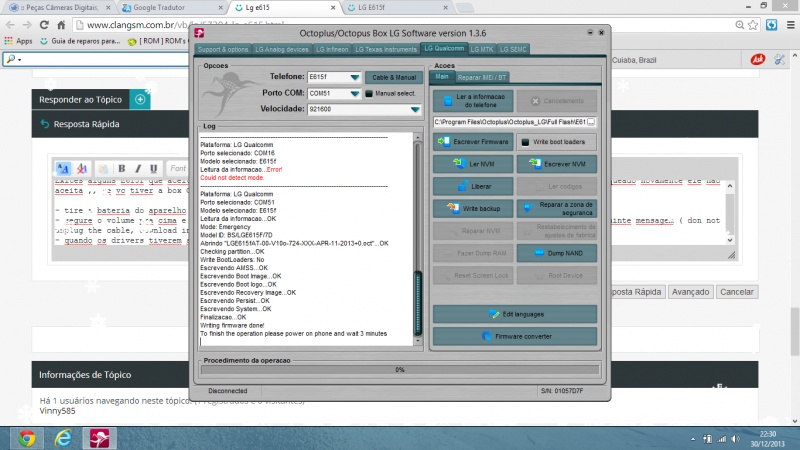This screenshot has width=800, height=450.
Task: Click Responder ao Tópico button
Action: click(x=81, y=99)
